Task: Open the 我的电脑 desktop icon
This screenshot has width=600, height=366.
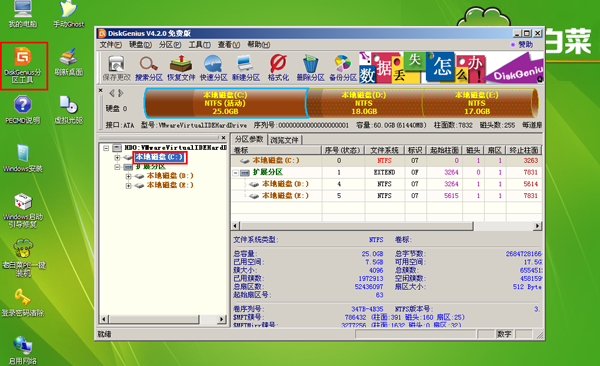Action: 23,15
